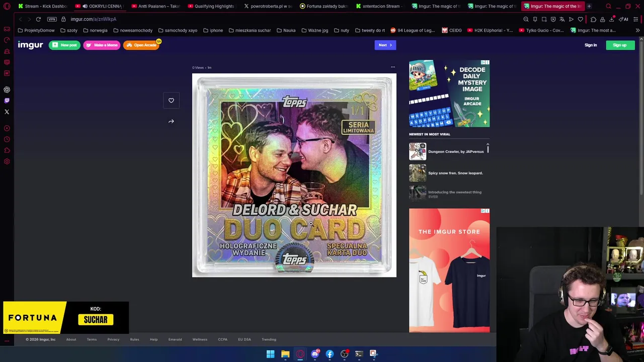644x362 pixels.
Task: Open Dungeon Crawler post thumbnail
Action: pos(418,151)
